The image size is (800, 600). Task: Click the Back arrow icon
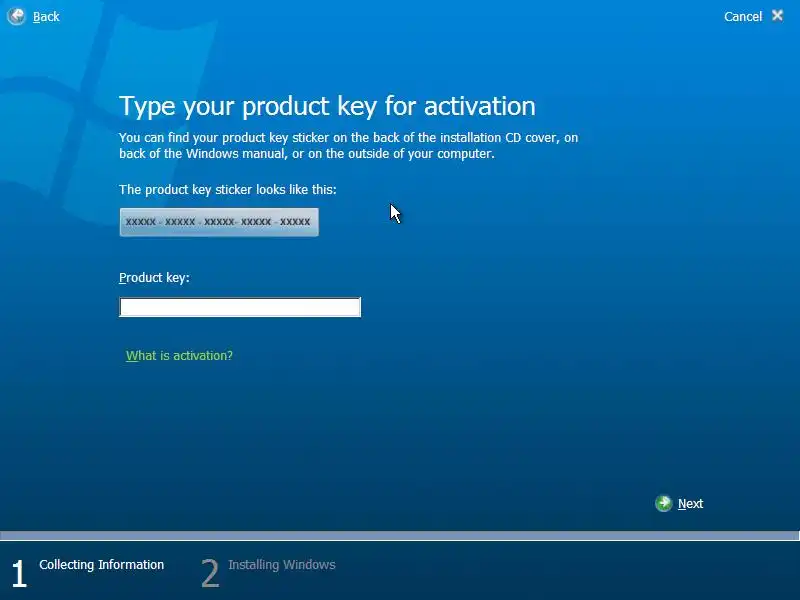point(16,16)
